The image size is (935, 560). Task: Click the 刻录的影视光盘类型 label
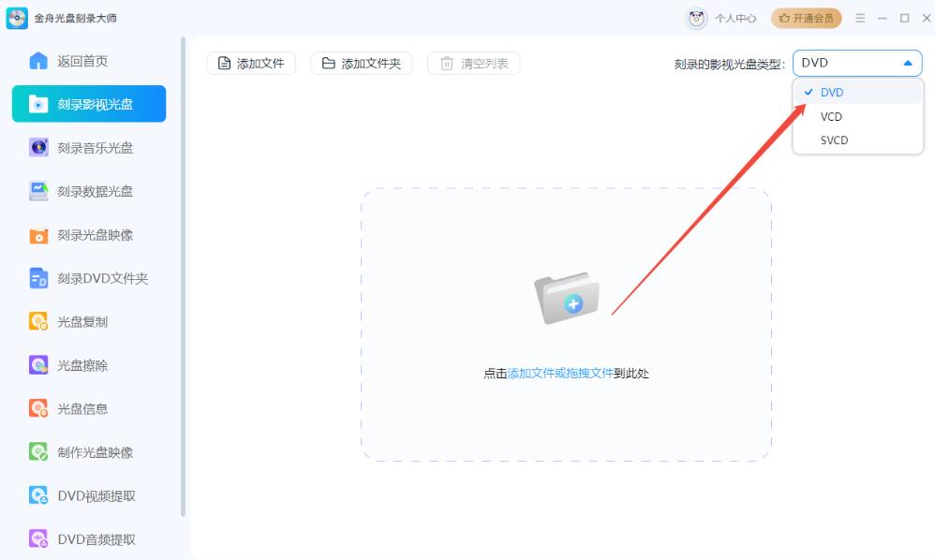pyautogui.click(x=729, y=65)
